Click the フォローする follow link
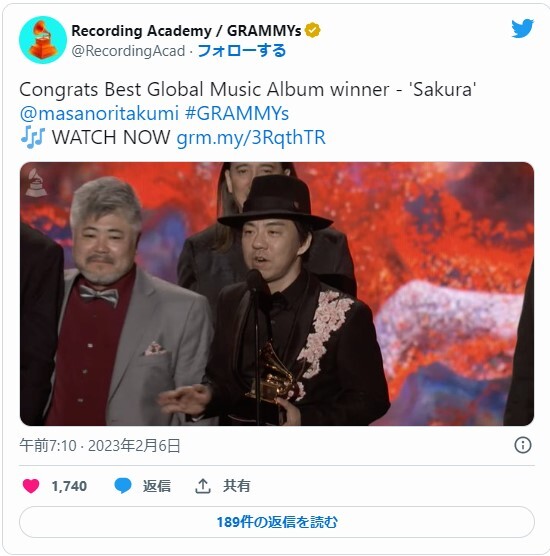The width and height of the screenshot is (550, 556). [241, 51]
